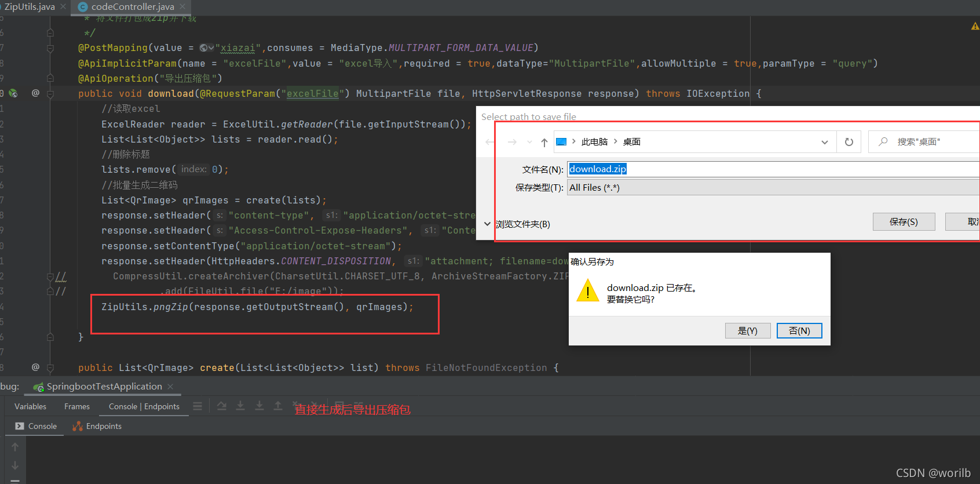The width and height of the screenshot is (980, 484).
Task: Select the Console | Endpoints debugger tab
Action: click(144, 406)
